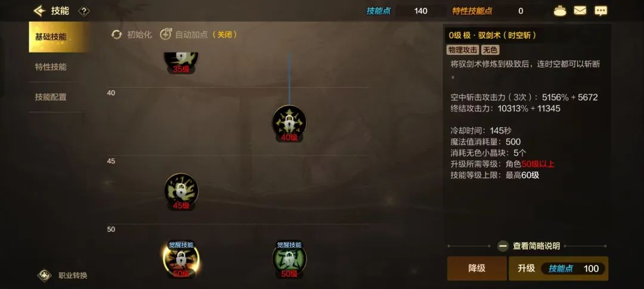Select the locked 45级 skill icon
This screenshot has height=289, width=644.
[x=181, y=190]
